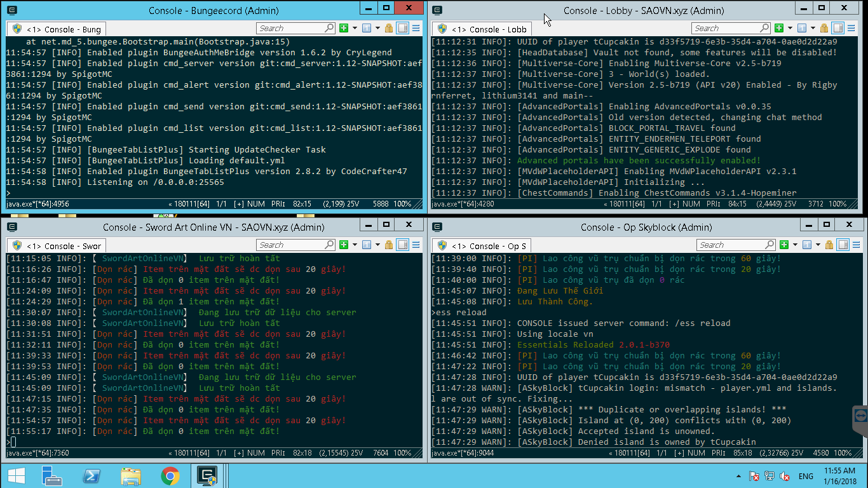The image size is (868, 488).
Task: Click green plus icon in Sword Art Online console
Action: tap(344, 245)
